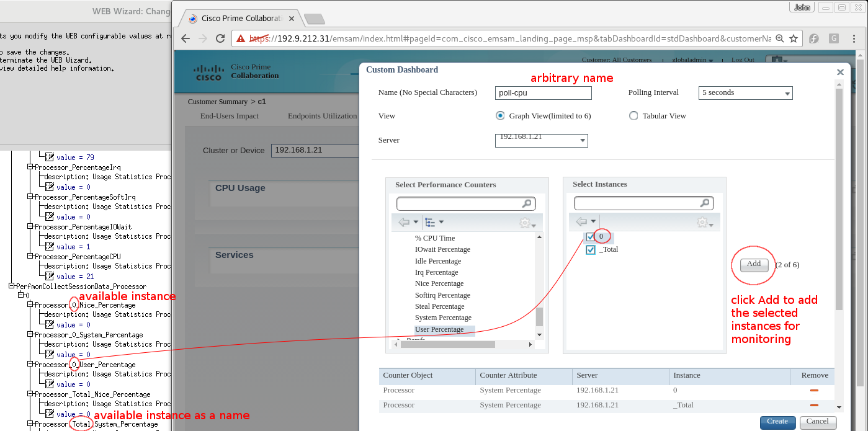Click the search magnifier under Select Performance Counters
The width and height of the screenshot is (868, 431).
coord(527,203)
